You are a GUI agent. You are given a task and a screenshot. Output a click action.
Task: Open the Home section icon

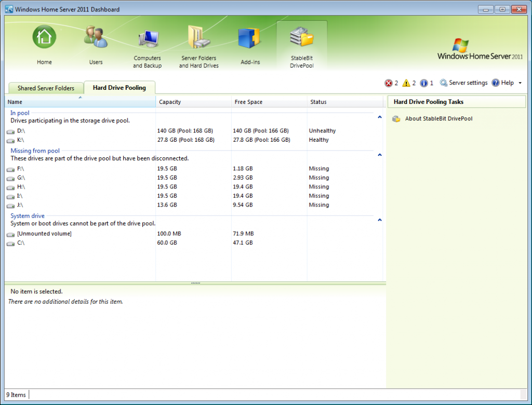(x=44, y=37)
